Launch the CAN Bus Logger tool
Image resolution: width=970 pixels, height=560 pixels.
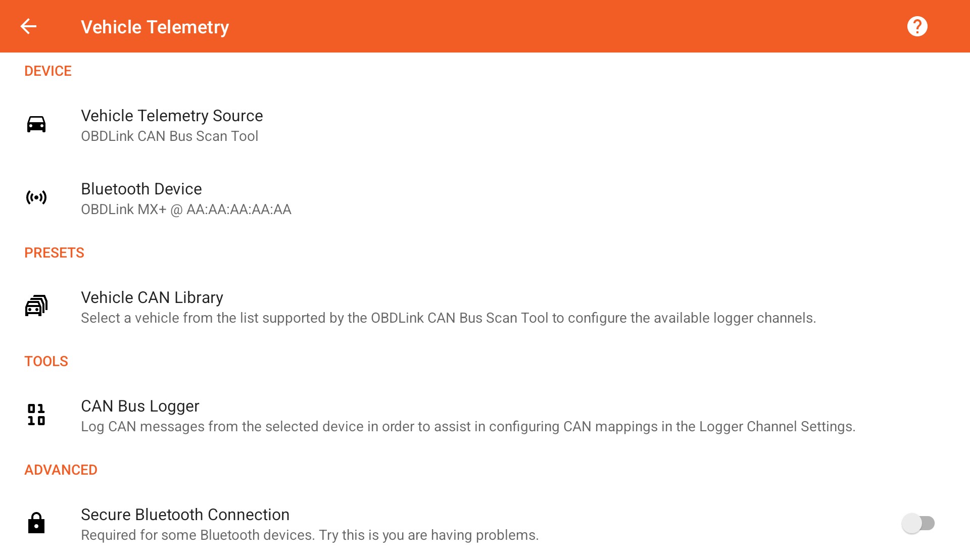[x=485, y=416]
